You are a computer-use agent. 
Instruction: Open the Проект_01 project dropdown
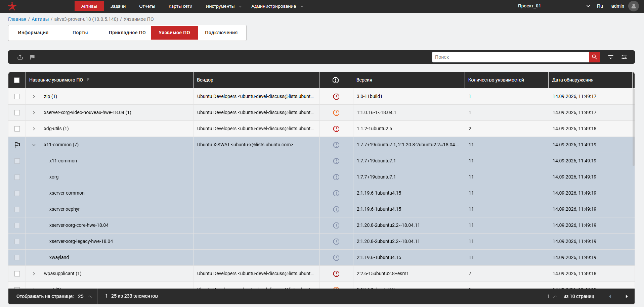coord(554,6)
